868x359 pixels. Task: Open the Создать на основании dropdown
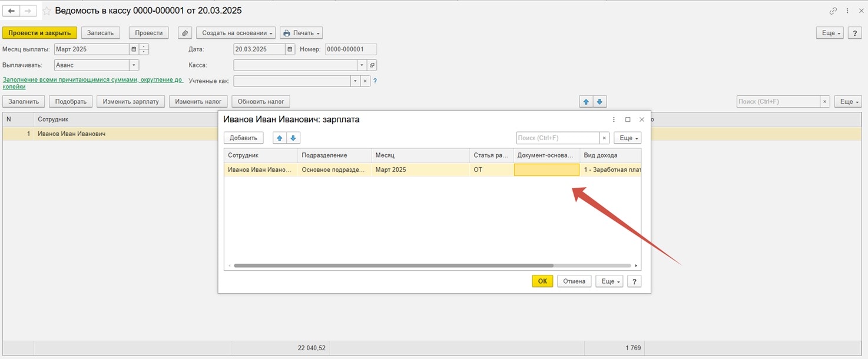(236, 33)
